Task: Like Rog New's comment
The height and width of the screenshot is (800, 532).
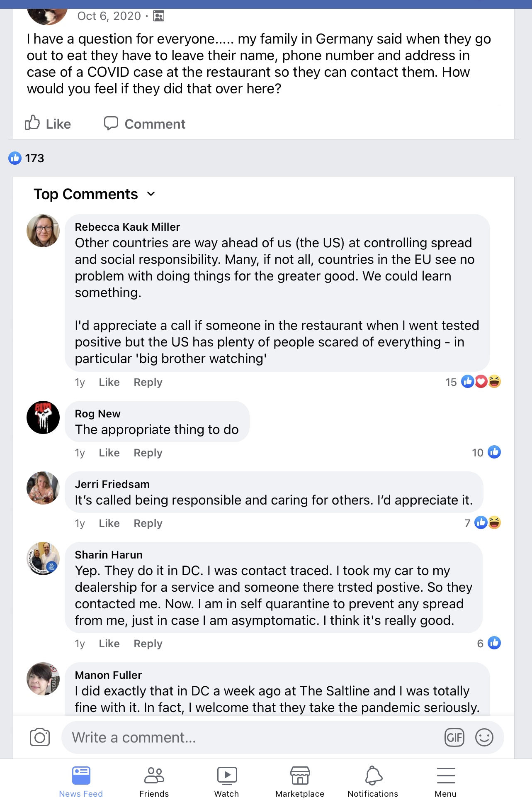Action: coord(109,453)
